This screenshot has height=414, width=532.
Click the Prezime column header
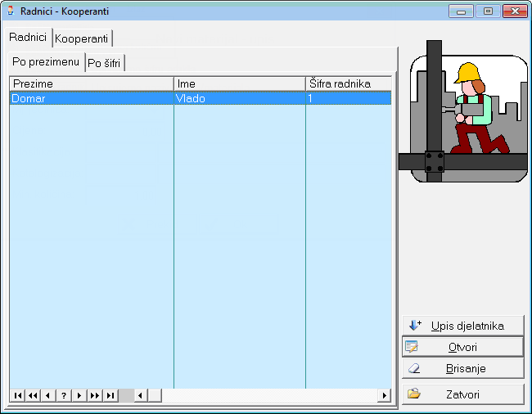(x=92, y=83)
